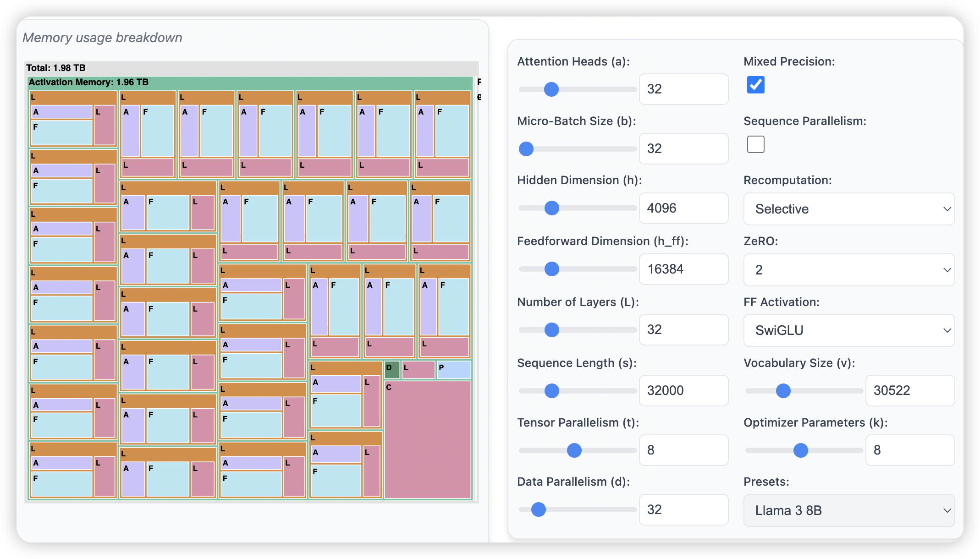
Task: Click the Micro-Batch Size slider handle
Action: point(526,149)
